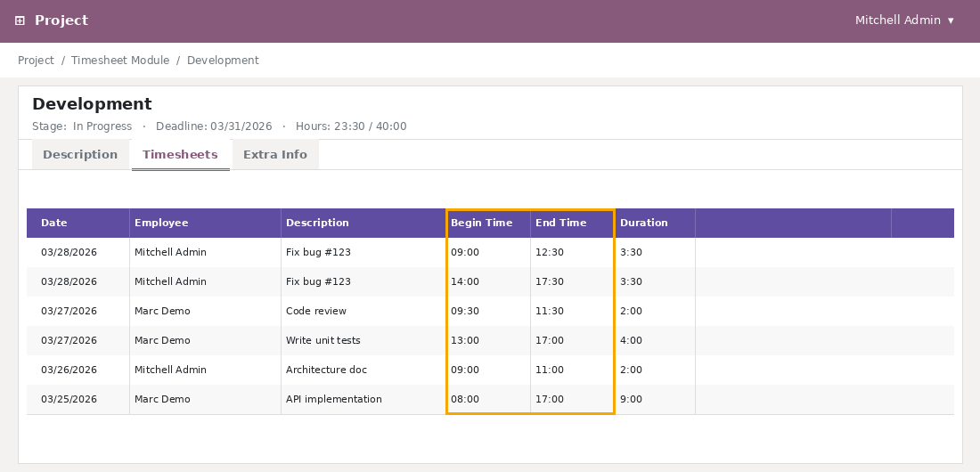
Task: Click Marc Demo in the Code review row
Action: coord(205,311)
